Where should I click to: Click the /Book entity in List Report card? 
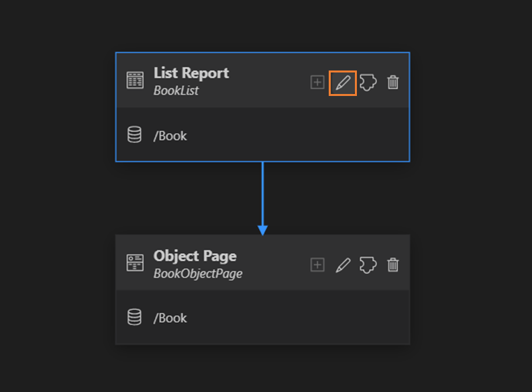tap(170, 136)
